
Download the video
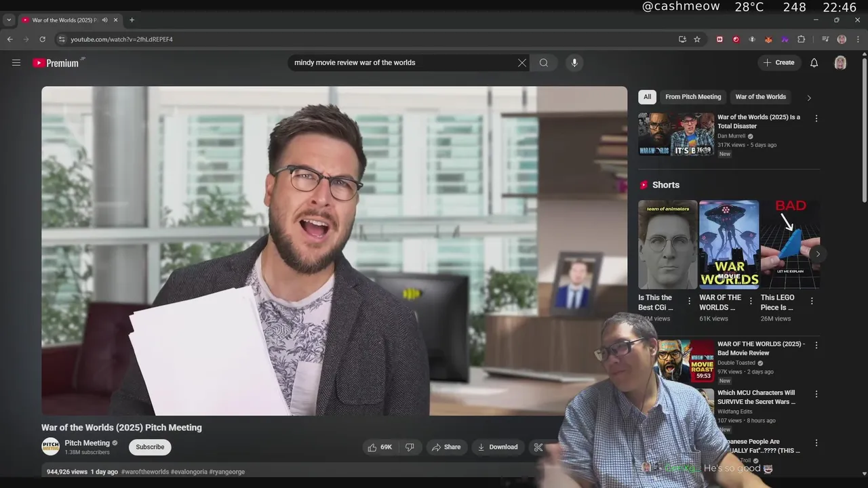tap(498, 447)
